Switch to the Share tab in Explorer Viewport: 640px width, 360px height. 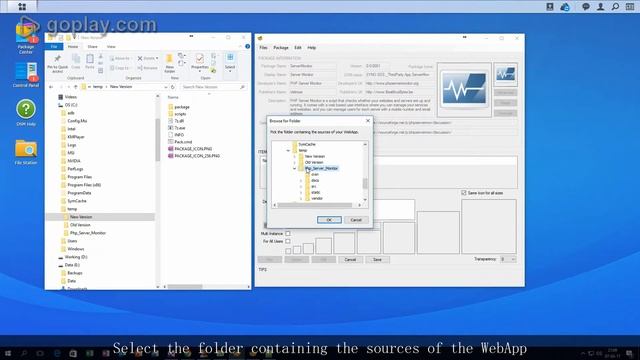pos(92,47)
